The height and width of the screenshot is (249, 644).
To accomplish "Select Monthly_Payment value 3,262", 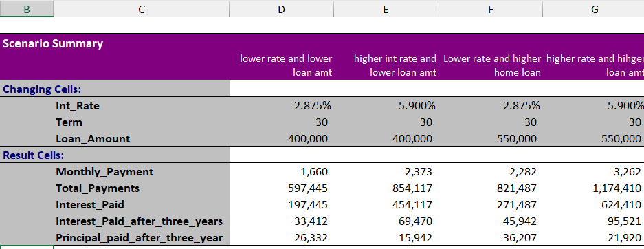I will 628,172.
